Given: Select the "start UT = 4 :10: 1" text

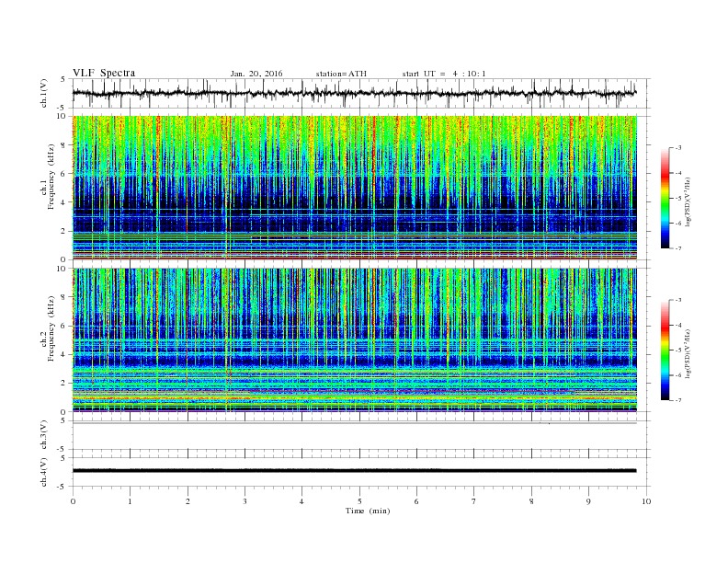Looking at the screenshot, I should pos(444,74).
